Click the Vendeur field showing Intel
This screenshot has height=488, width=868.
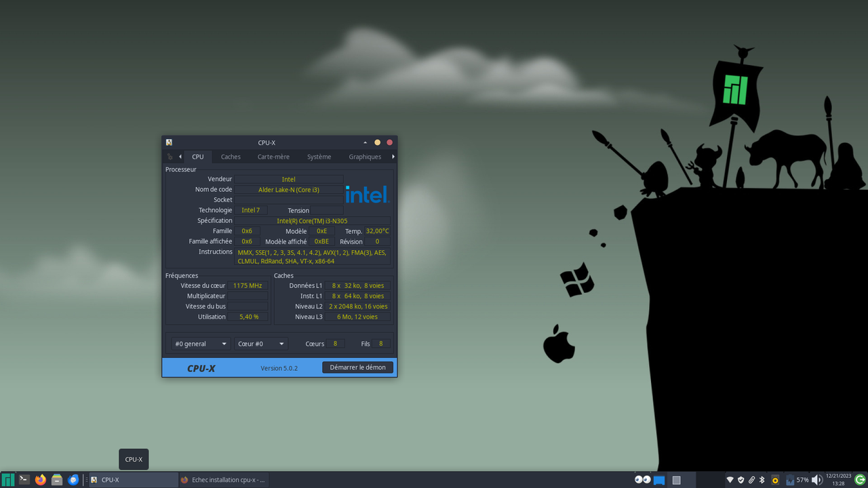coord(289,179)
